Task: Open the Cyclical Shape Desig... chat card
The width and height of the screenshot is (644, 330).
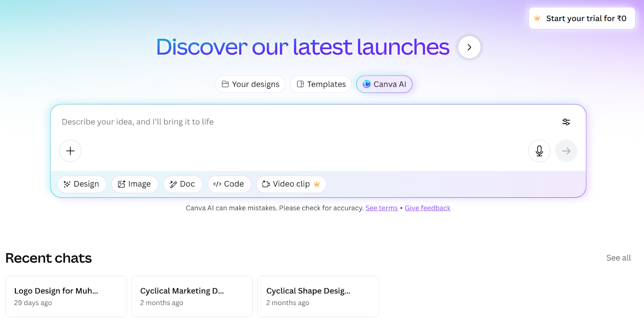Action: pos(318,296)
